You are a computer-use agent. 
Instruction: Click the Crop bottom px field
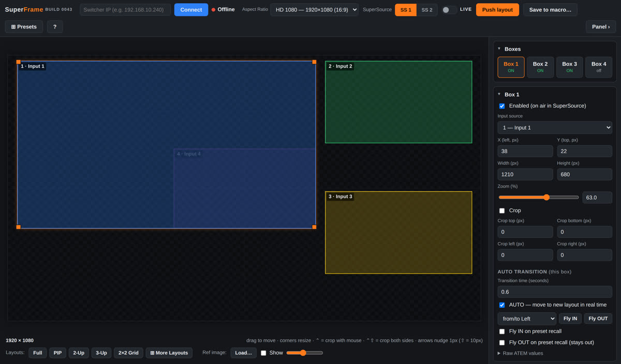point(584,232)
